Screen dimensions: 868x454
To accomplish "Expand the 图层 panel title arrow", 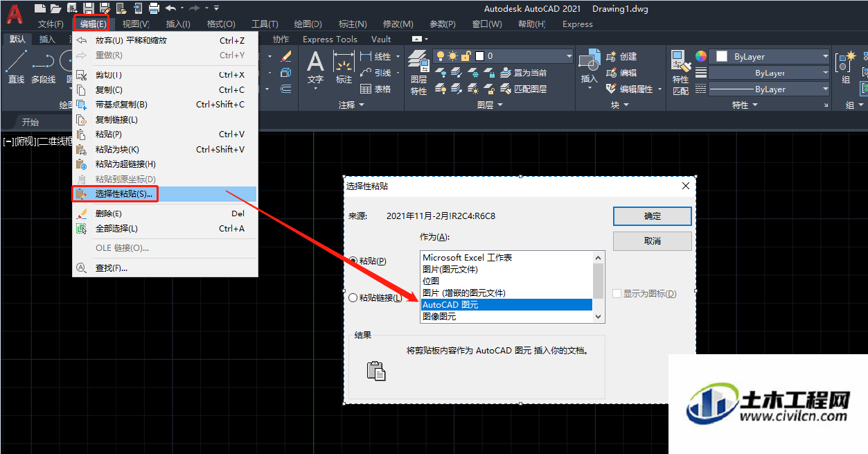I will click(501, 105).
